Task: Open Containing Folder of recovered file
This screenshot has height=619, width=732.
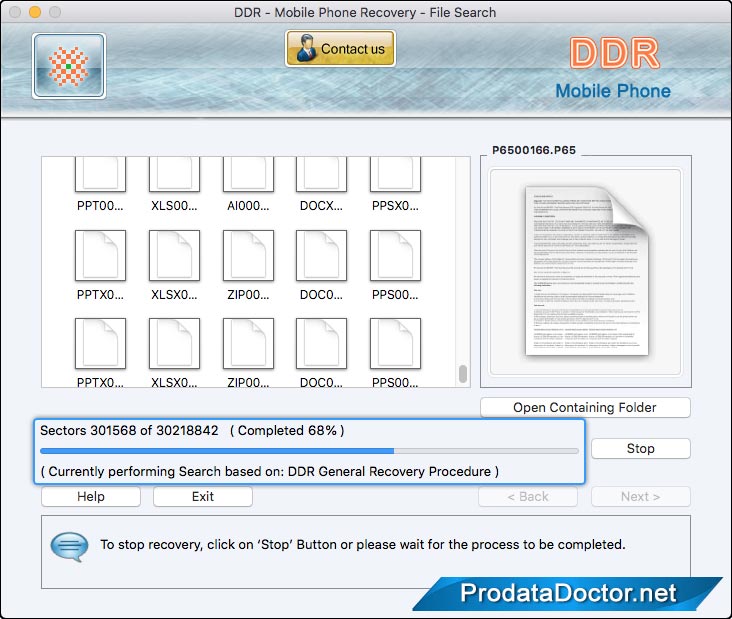Action: click(x=585, y=408)
